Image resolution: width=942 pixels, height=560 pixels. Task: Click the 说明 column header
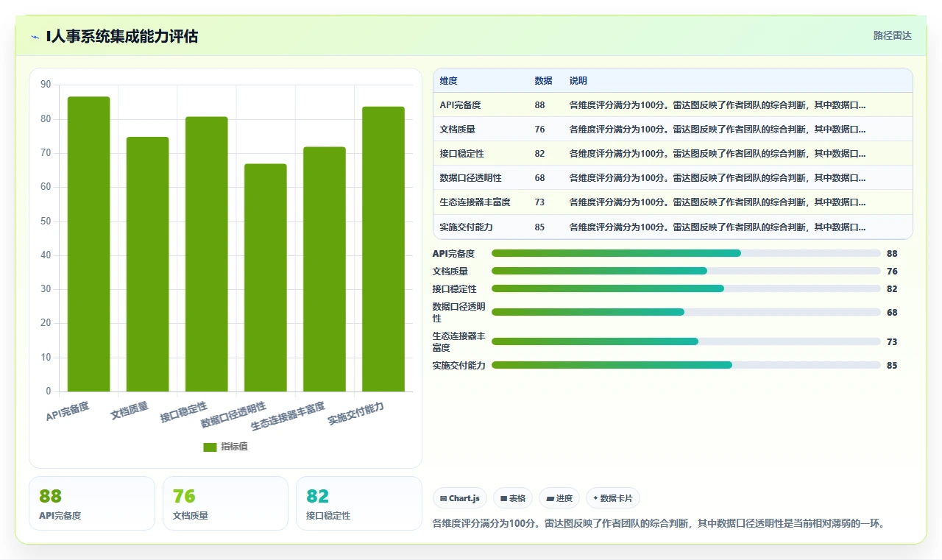pyautogui.click(x=578, y=81)
